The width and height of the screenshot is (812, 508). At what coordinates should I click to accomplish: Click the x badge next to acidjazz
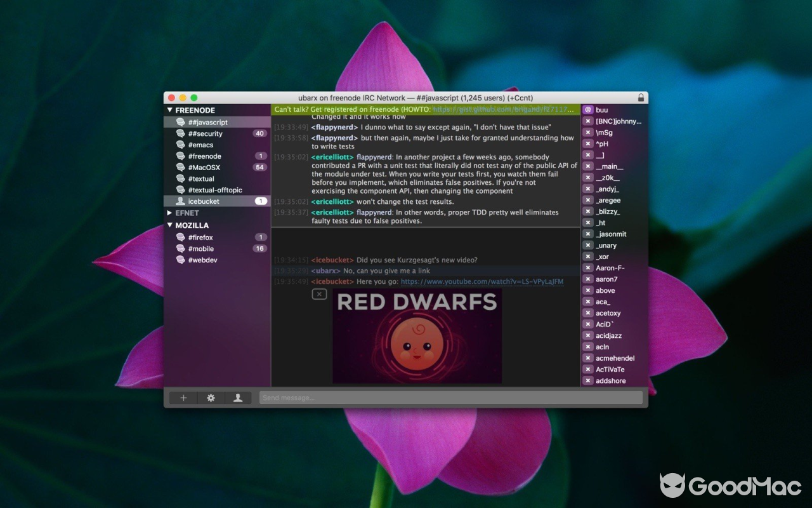pos(587,335)
